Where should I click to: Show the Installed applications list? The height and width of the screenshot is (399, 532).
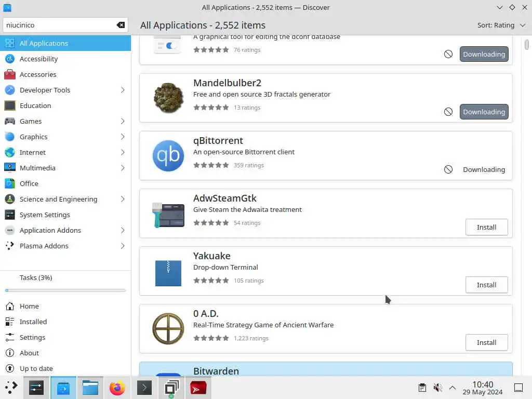(x=65, y=322)
